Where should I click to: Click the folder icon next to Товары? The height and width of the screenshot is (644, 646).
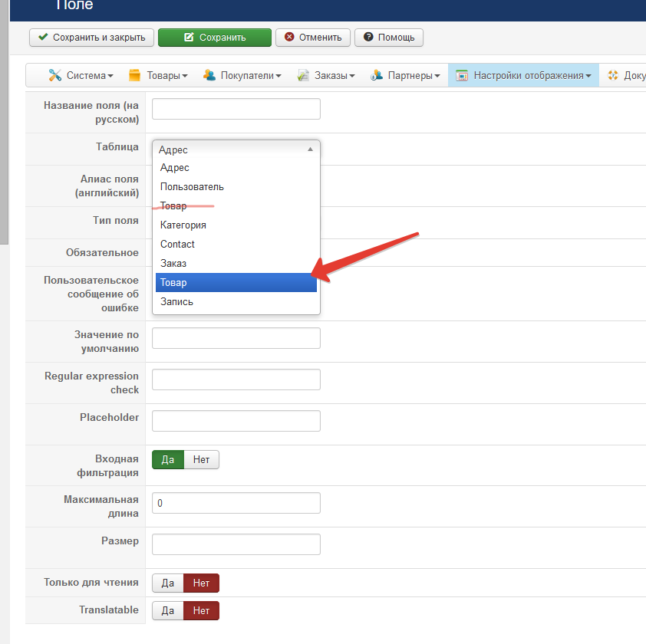click(x=135, y=75)
